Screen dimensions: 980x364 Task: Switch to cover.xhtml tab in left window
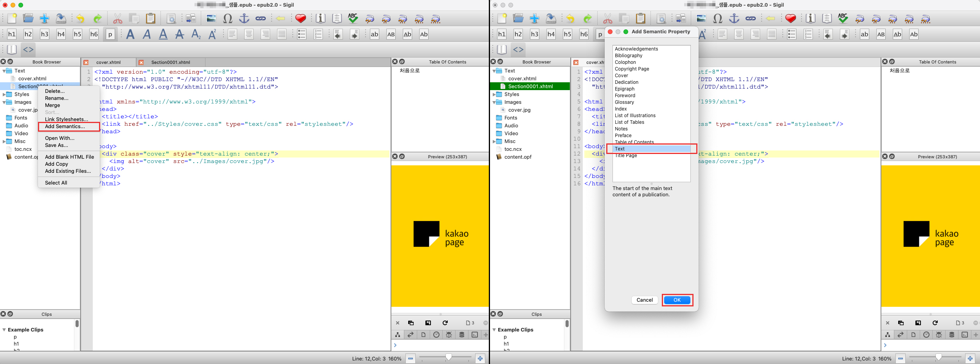pos(108,62)
